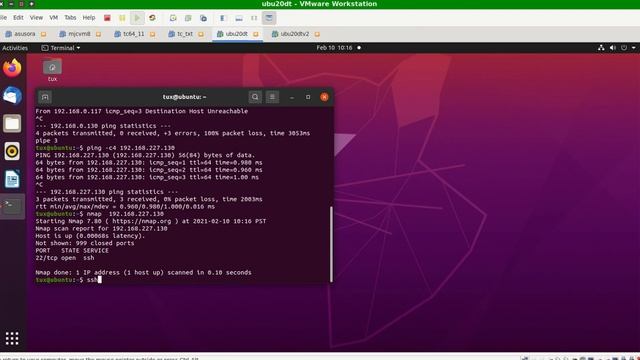Image resolution: width=640 pixels, height=360 pixels.
Task: Click the restart VM icon
Action: tap(152, 18)
